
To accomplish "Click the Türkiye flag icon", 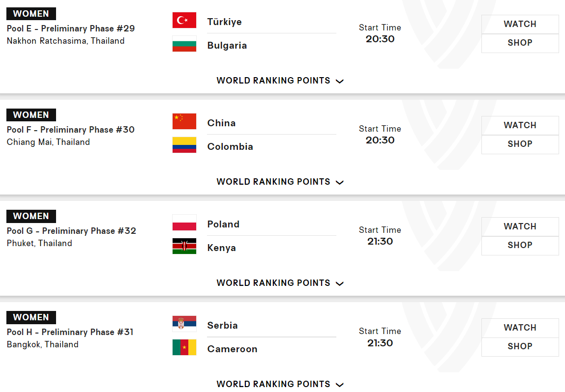I will (184, 21).
